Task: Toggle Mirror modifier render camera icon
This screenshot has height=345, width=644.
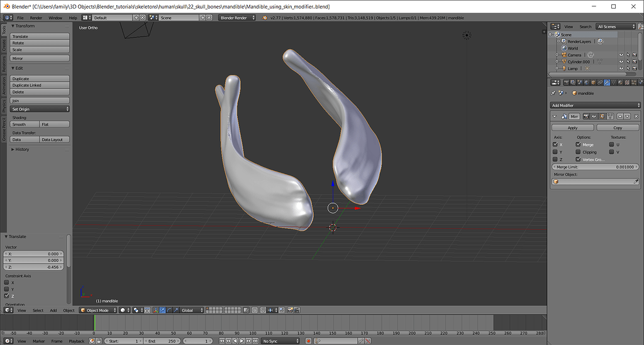Action: click(x=586, y=116)
